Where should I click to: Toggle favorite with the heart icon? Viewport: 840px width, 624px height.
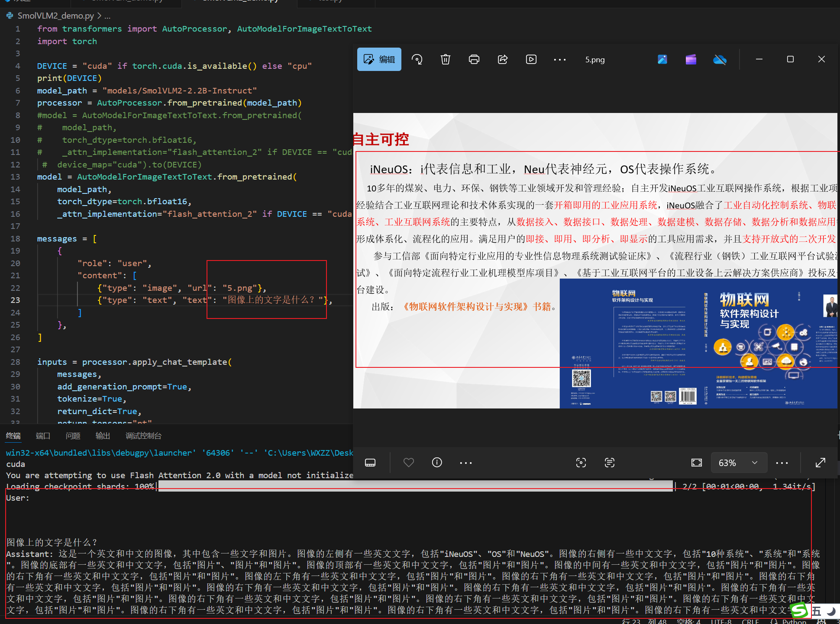point(408,463)
